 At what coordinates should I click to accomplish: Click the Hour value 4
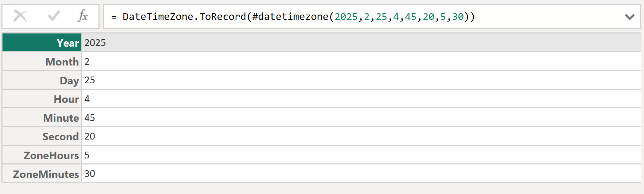87,99
